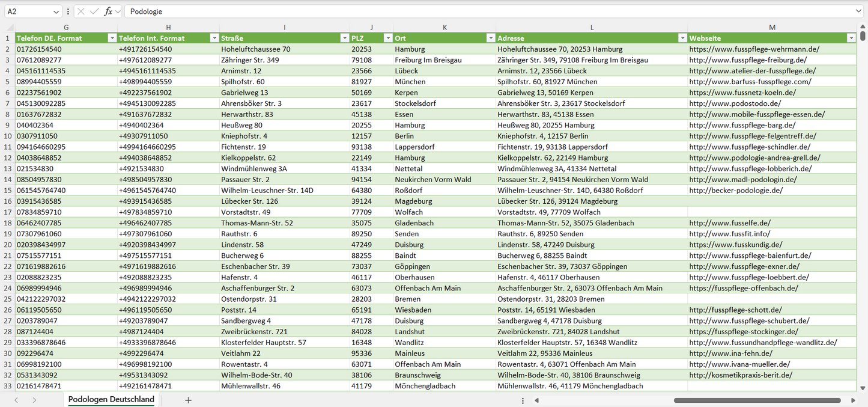Image resolution: width=868 pixels, height=407 pixels.
Task: Click the previous sheet navigation arrow
Action: (x=16, y=400)
